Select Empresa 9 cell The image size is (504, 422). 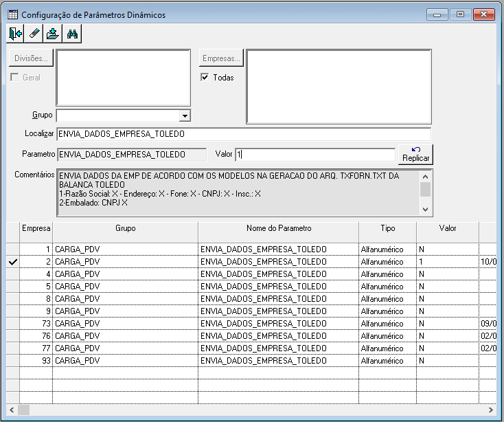[36, 311]
